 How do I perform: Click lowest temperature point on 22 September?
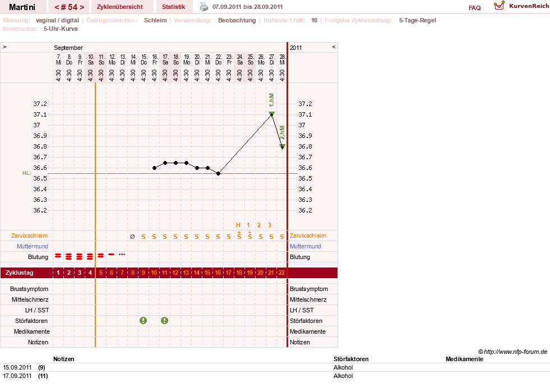pyautogui.click(x=218, y=173)
